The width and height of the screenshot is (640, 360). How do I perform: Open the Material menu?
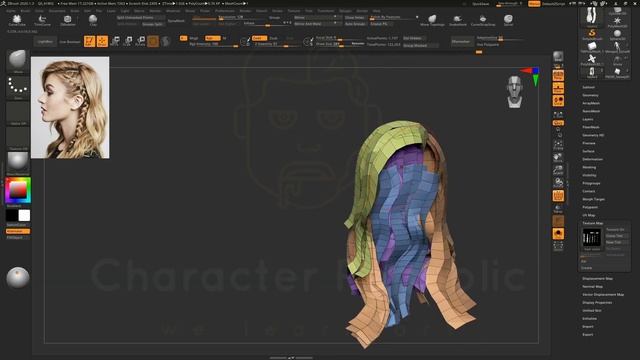pyautogui.click(x=173, y=11)
